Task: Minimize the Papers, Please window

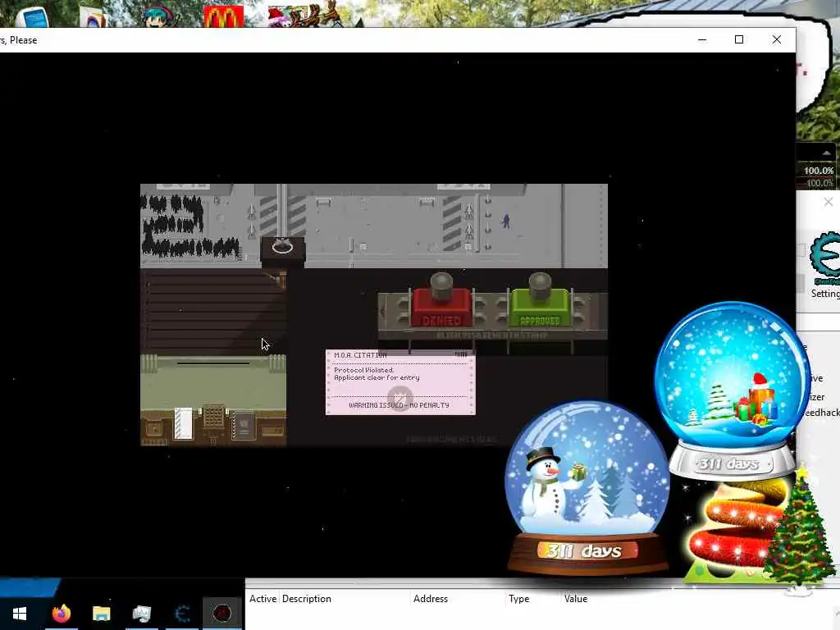Action: point(702,39)
